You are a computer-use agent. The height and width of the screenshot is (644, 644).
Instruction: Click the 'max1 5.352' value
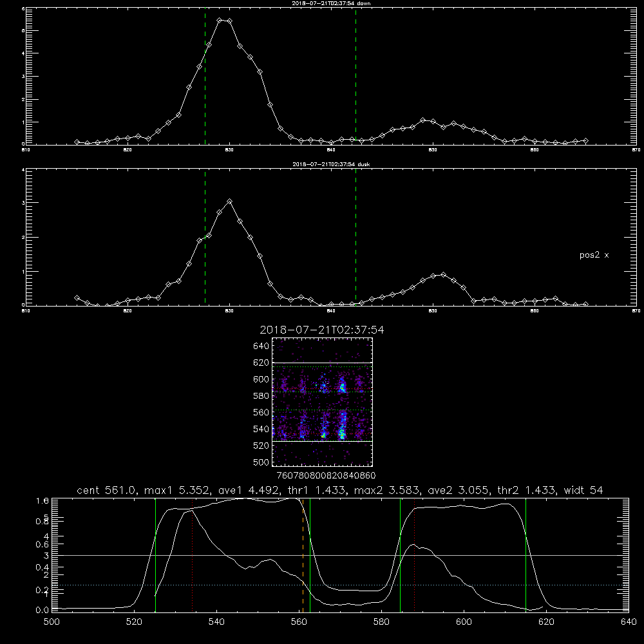point(177,490)
